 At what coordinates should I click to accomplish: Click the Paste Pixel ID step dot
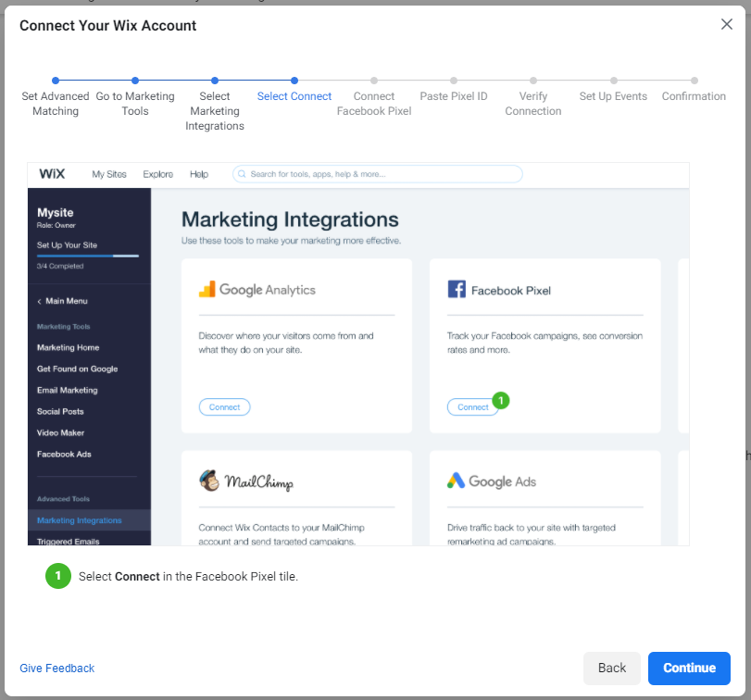[x=454, y=81]
